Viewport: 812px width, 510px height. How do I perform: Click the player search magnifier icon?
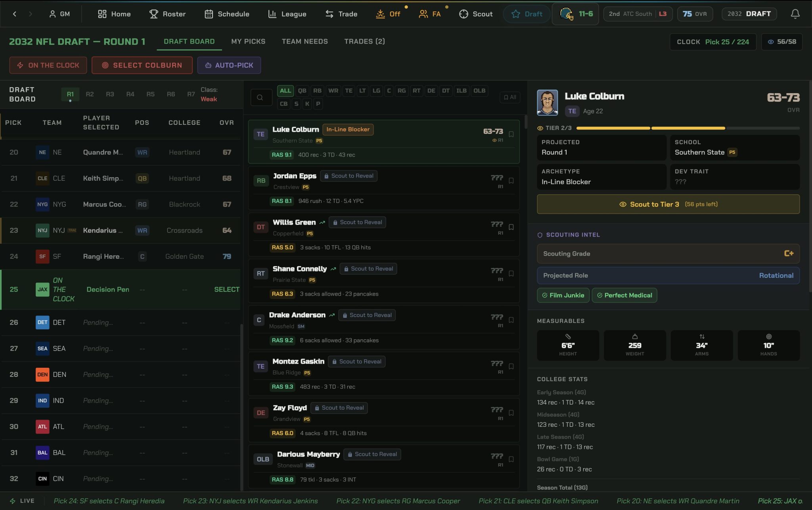(x=260, y=97)
